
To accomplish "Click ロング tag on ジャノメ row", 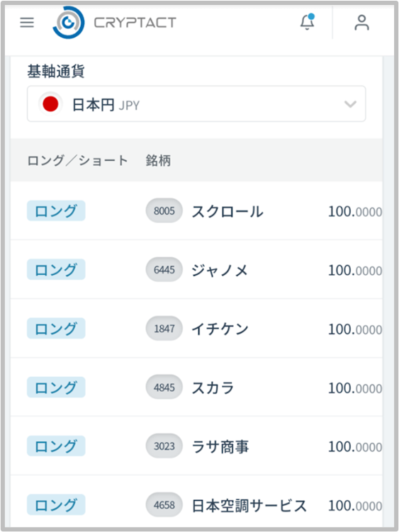I will pyautogui.click(x=56, y=270).
